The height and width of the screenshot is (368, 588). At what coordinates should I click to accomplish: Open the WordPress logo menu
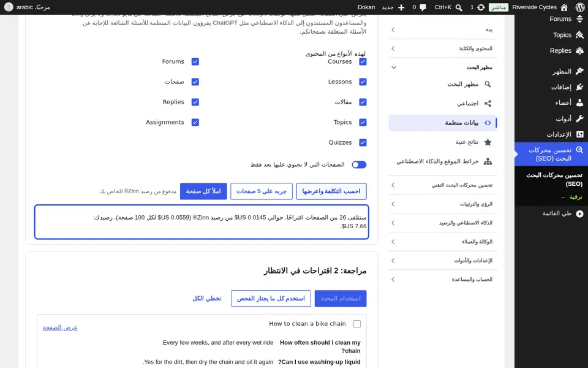point(580,7)
